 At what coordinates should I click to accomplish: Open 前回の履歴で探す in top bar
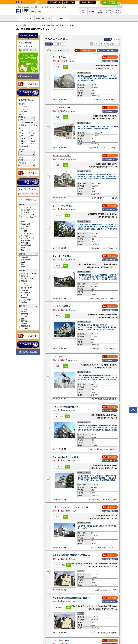point(55,2)
